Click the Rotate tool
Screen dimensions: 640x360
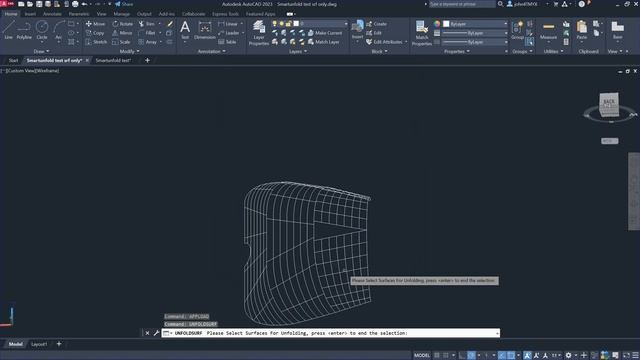122,24
